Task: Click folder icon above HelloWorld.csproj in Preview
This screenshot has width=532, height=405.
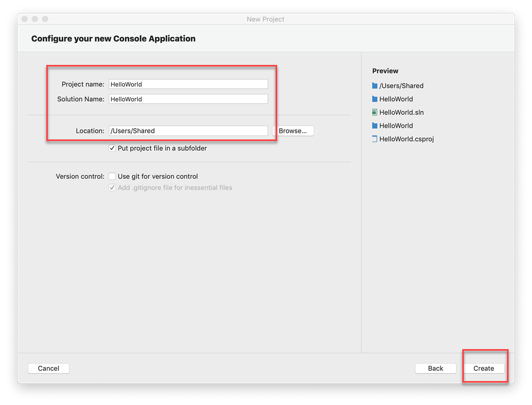Action: click(x=375, y=126)
